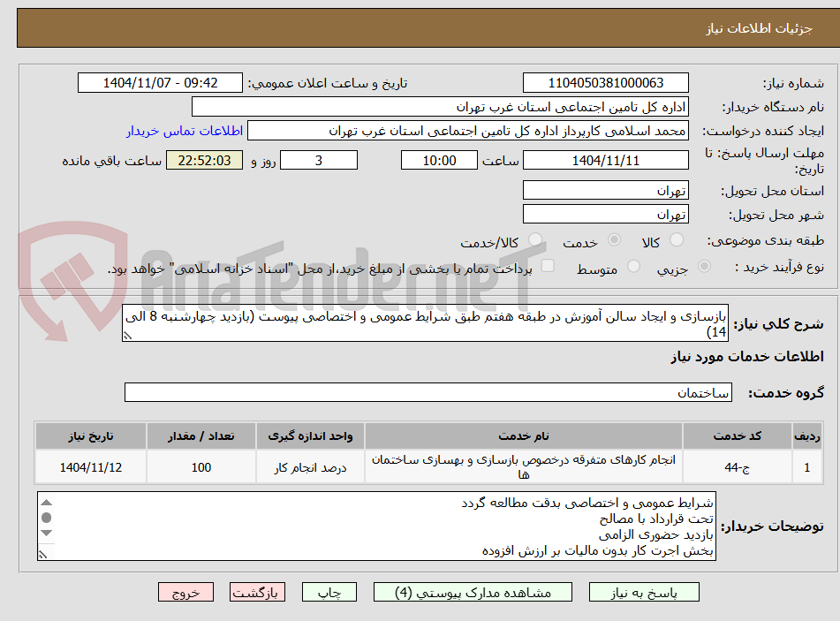Click resize handle of توضیحات خریدار textarea
This screenshot has width=840, height=621.
(43, 555)
